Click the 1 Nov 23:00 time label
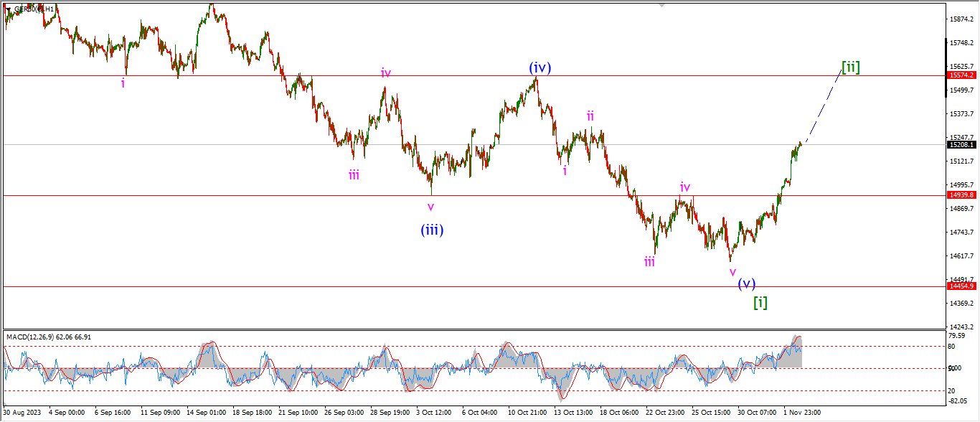 click(801, 413)
